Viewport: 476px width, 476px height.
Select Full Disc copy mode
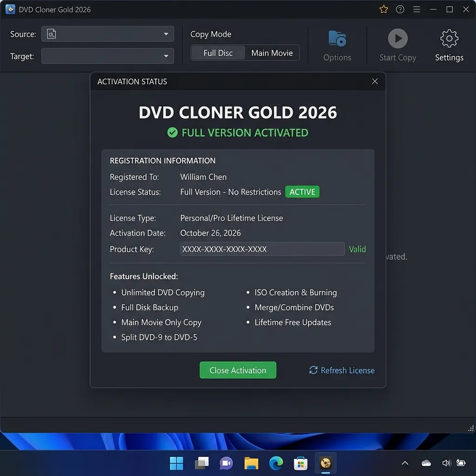(x=218, y=53)
